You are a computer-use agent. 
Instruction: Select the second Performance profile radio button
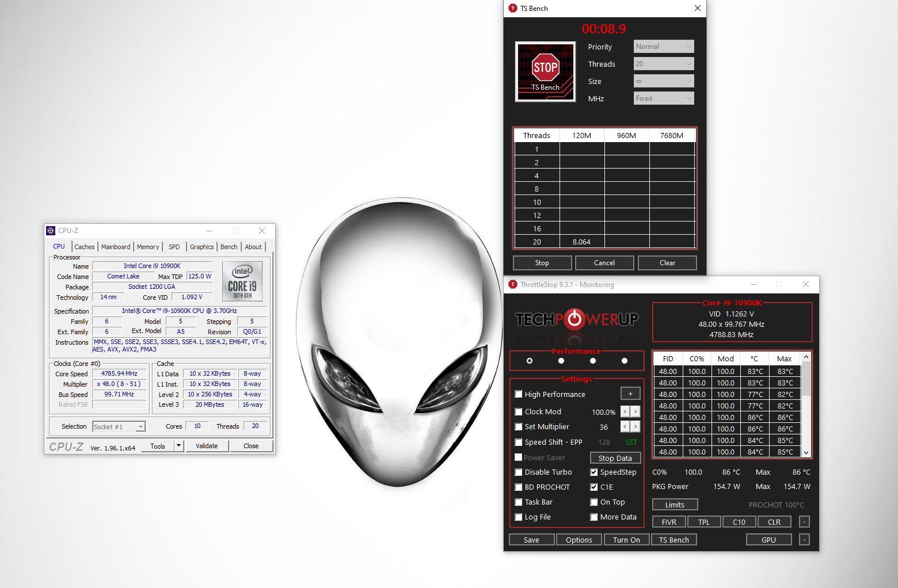pyautogui.click(x=561, y=361)
